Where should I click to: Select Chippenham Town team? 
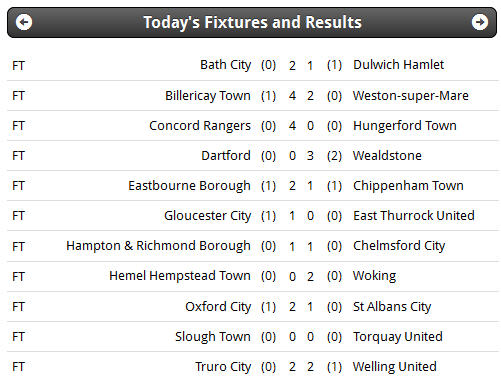(x=408, y=186)
